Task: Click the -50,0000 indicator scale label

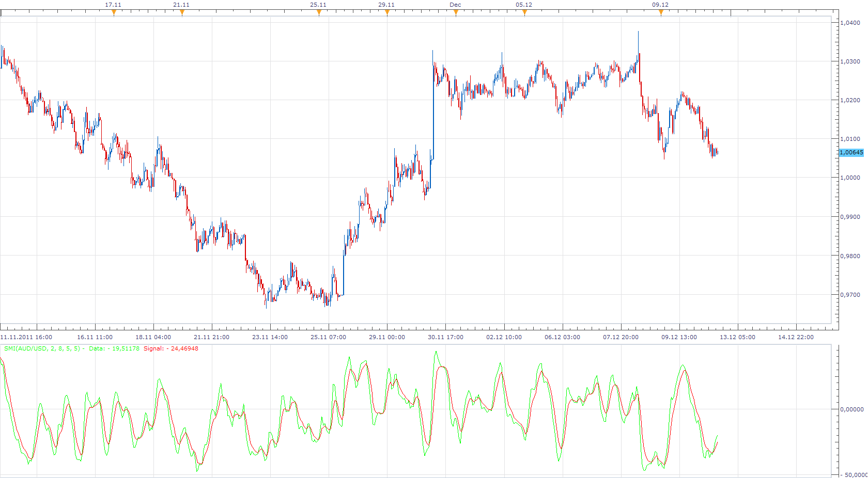Action: pos(854,475)
